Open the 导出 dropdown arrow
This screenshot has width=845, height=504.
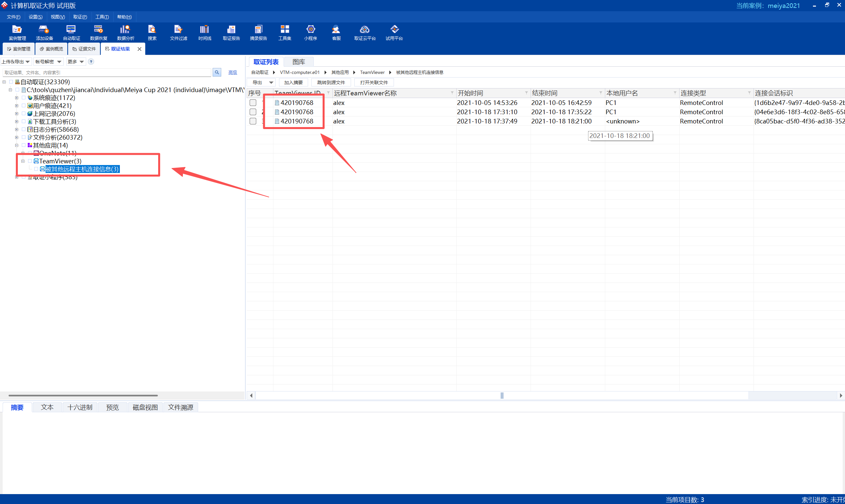tap(271, 83)
